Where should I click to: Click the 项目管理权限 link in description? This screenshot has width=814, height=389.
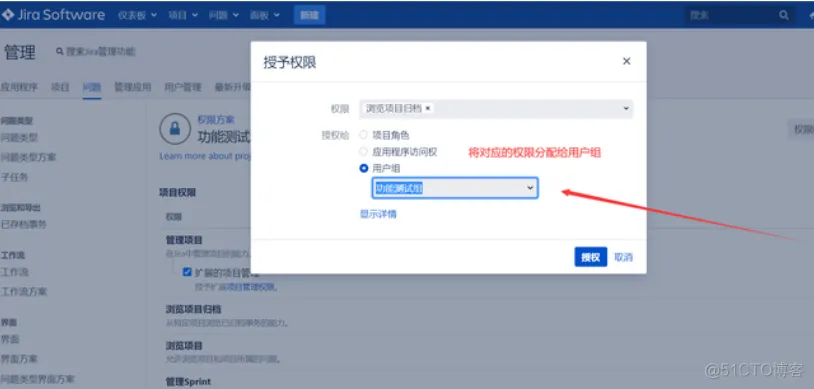pyautogui.click(x=251, y=287)
